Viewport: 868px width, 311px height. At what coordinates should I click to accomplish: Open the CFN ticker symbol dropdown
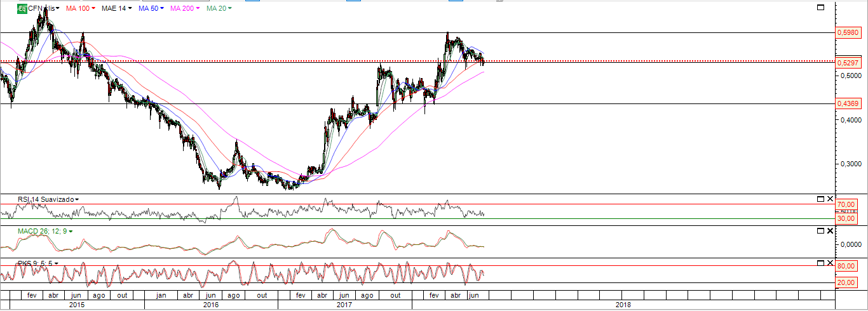tap(58, 9)
